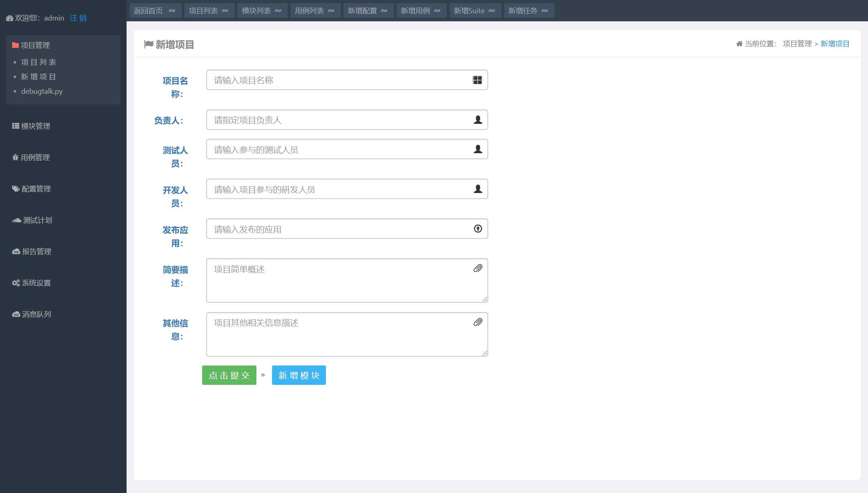Click the home icon in the breadcrumb
This screenshot has width=868, height=493.
[x=739, y=44]
